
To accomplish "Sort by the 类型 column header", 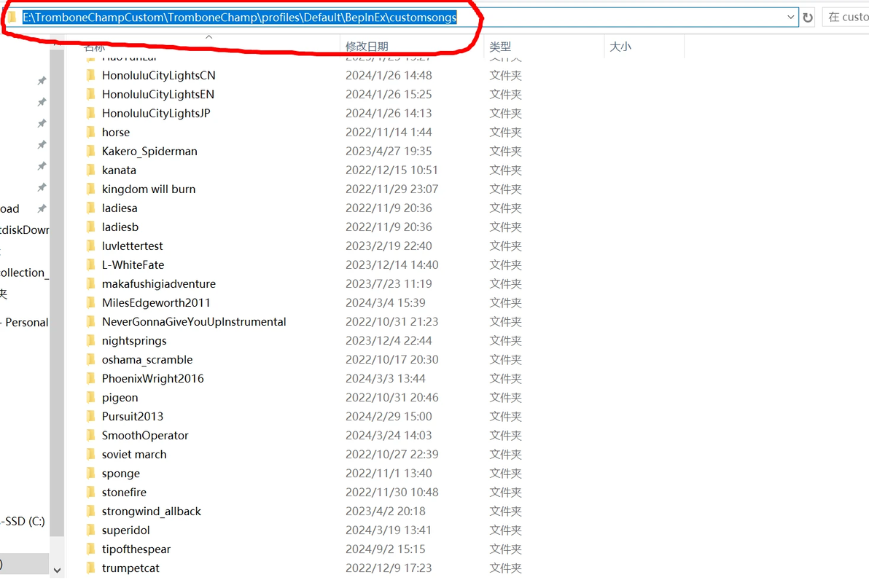I will pyautogui.click(x=500, y=47).
